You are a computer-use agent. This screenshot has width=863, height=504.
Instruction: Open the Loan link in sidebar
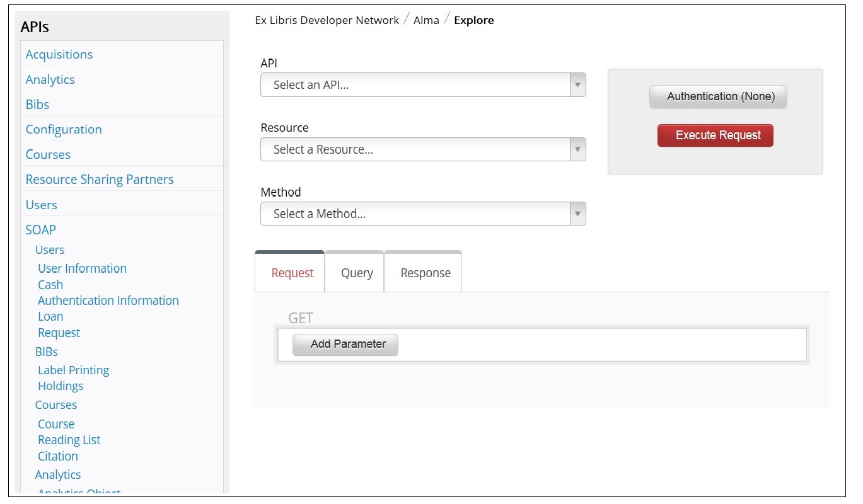pos(50,316)
